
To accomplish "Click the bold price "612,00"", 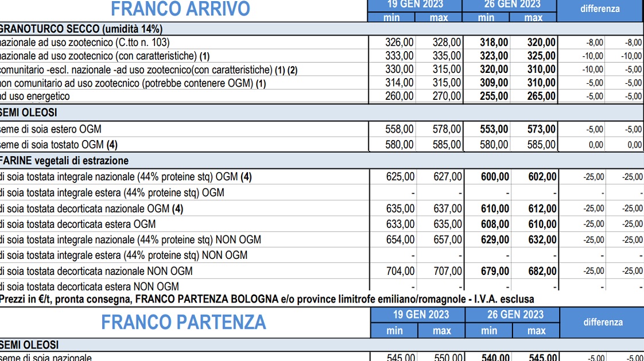I will tap(542, 209).
